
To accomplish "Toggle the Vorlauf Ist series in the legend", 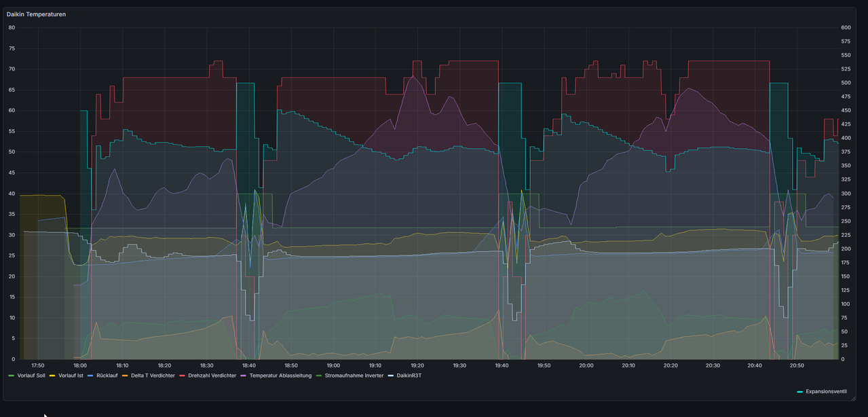I will coord(71,376).
